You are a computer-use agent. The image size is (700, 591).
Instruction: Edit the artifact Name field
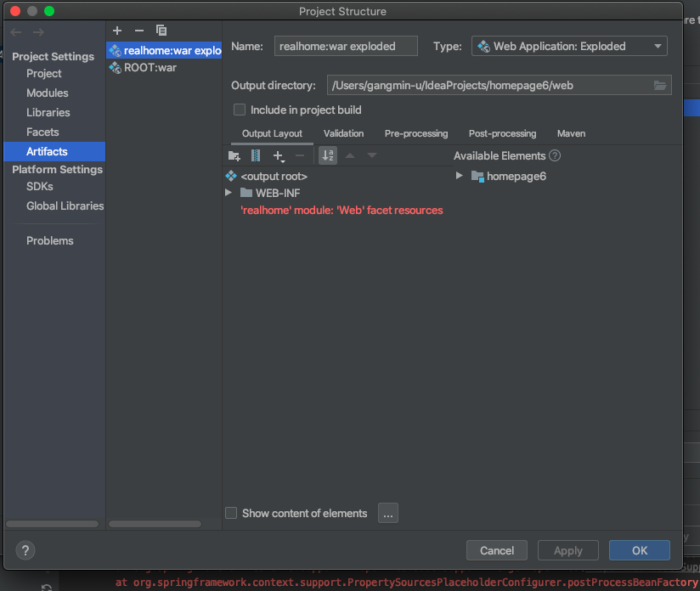click(346, 47)
